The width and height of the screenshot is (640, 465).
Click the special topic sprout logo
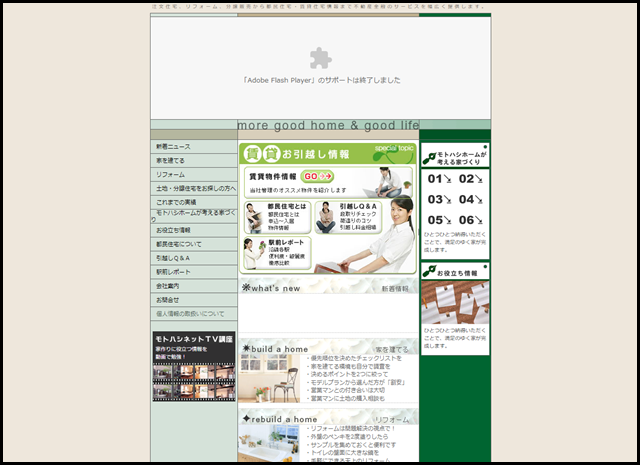394,154
